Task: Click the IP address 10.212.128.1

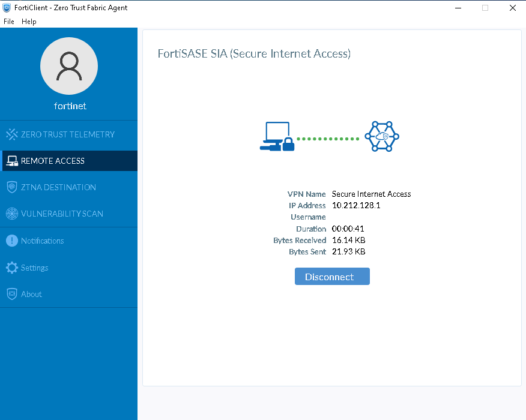Action: [356, 205]
